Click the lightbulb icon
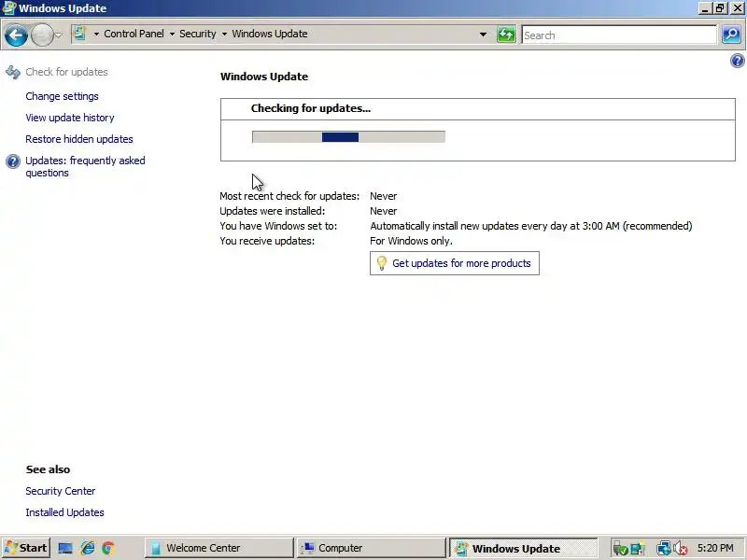747x560 pixels. [x=382, y=263]
